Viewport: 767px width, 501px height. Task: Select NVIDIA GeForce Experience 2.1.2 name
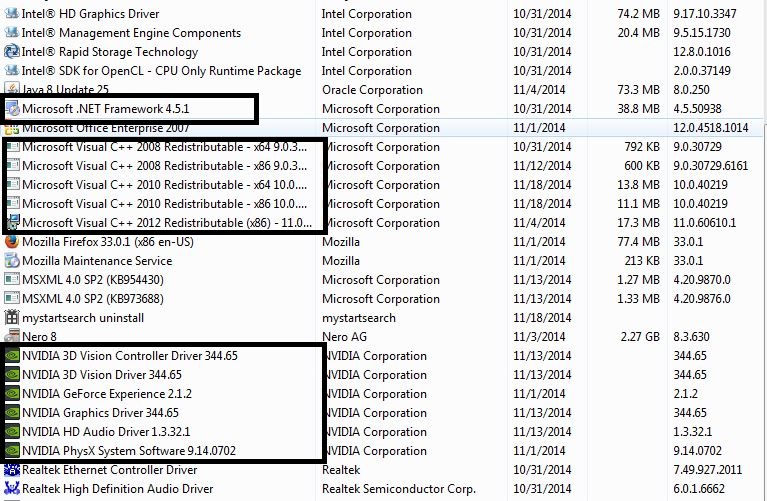pos(107,394)
